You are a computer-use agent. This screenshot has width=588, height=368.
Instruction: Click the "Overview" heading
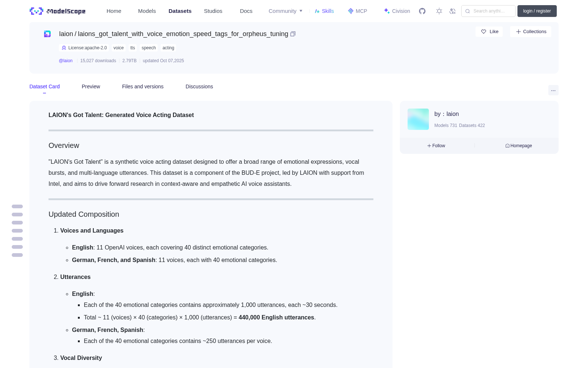point(64,145)
